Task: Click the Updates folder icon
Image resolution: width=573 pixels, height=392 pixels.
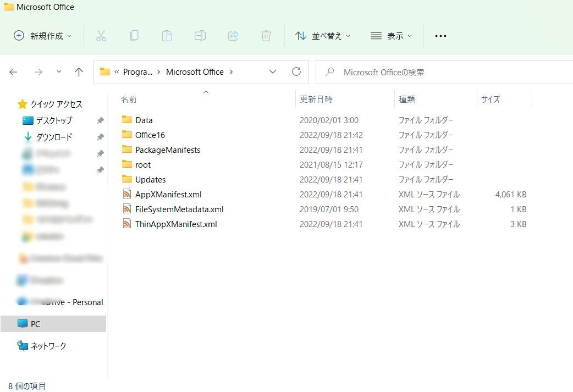Action: click(127, 179)
